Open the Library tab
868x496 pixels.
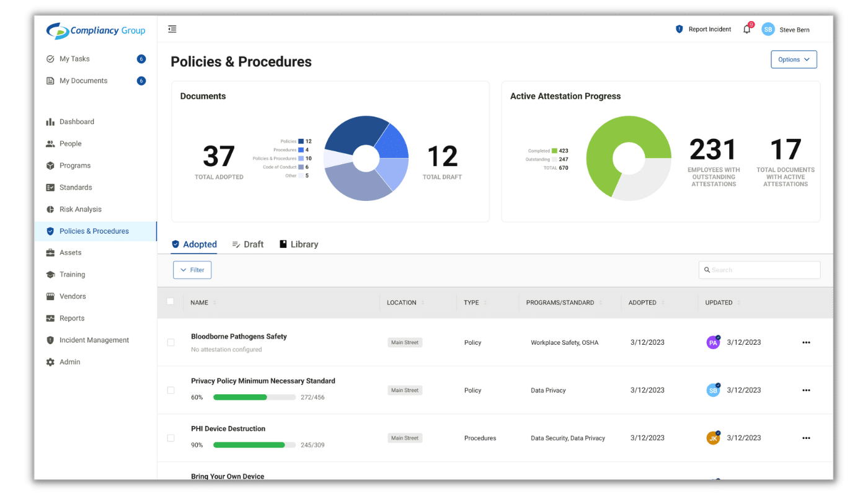pos(299,244)
